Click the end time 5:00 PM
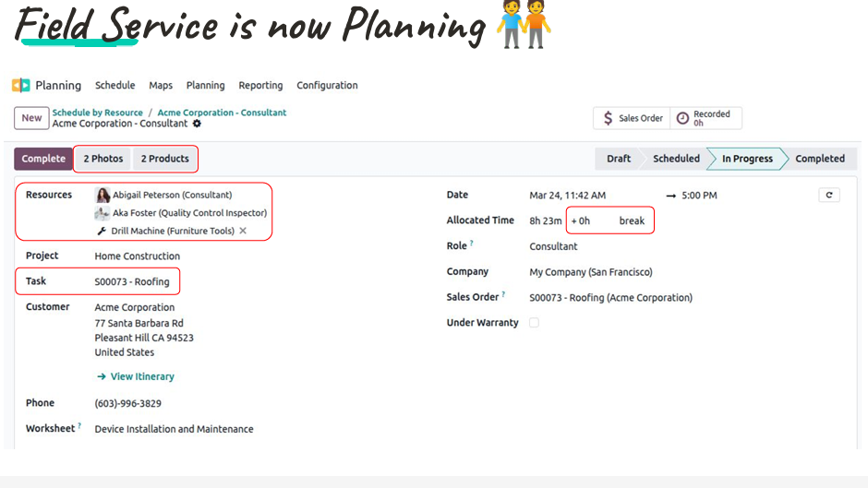Image resolution: width=868 pixels, height=488 pixels. (699, 196)
